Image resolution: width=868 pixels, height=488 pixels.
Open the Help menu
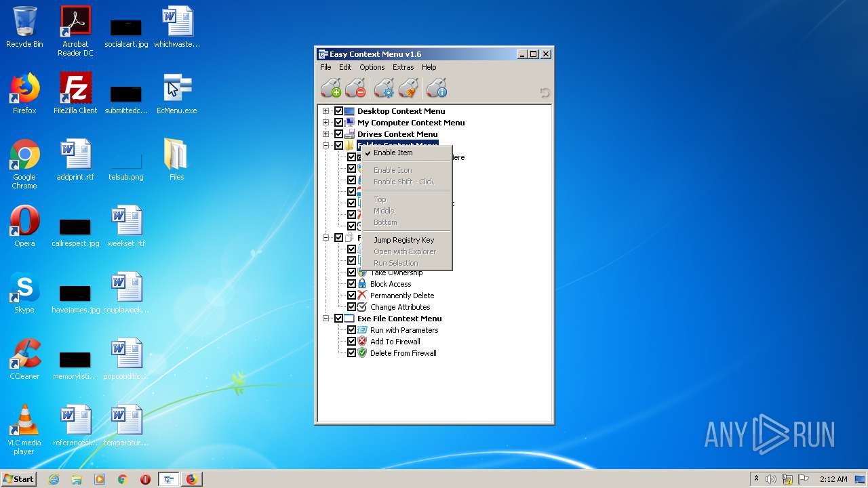(429, 67)
